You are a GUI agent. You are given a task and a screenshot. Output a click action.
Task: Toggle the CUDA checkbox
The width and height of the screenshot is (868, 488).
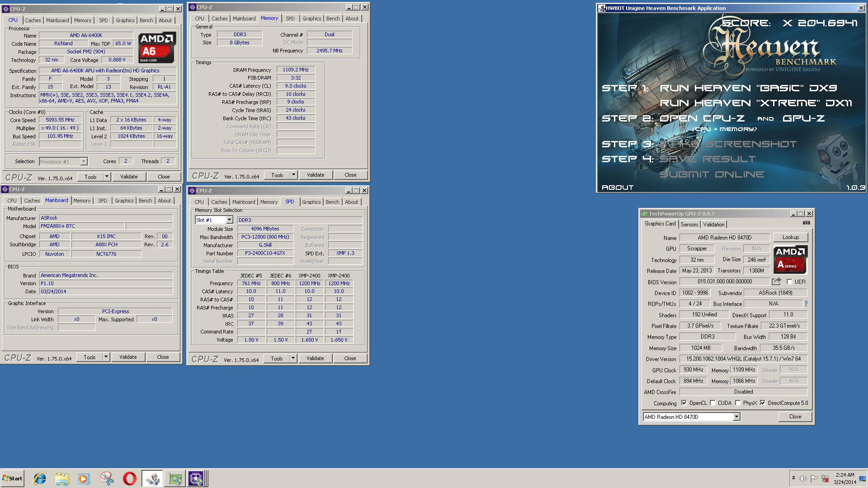pyautogui.click(x=712, y=403)
